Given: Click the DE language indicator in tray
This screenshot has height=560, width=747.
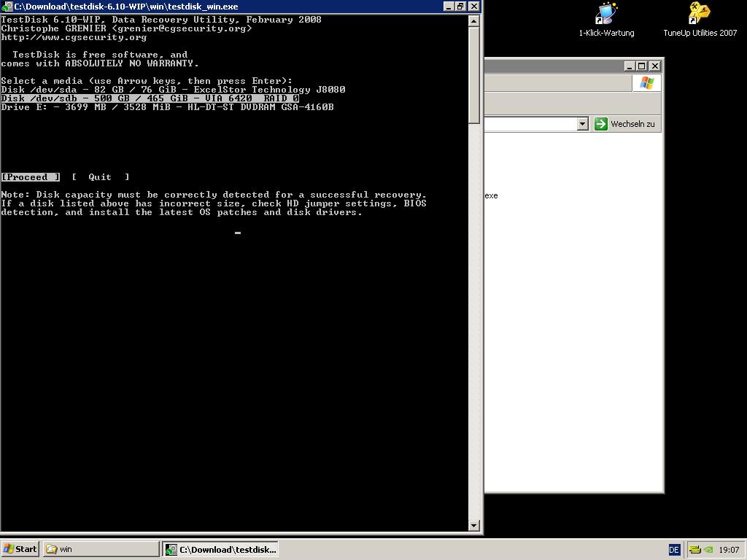Looking at the screenshot, I should 673,550.
